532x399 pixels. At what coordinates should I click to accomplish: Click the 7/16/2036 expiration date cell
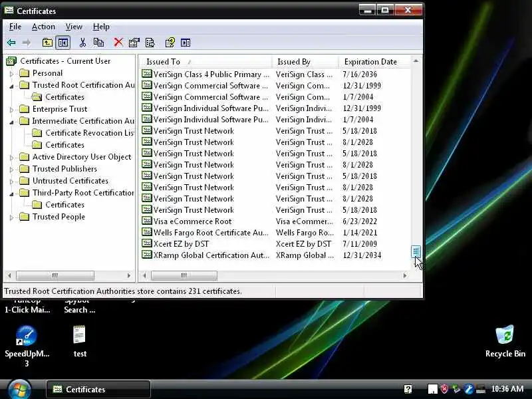[x=360, y=74]
